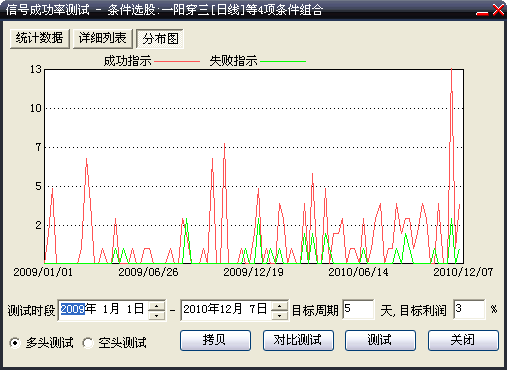The height and width of the screenshot is (370, 507).
Task: Click the 2009/06/26 axis date label
Action: click(x=148, y=272)
